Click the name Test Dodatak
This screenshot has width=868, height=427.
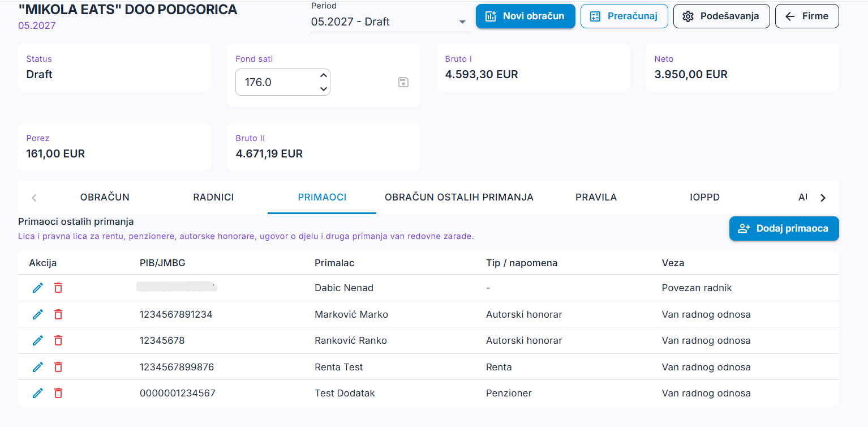(x=345, y=393)
